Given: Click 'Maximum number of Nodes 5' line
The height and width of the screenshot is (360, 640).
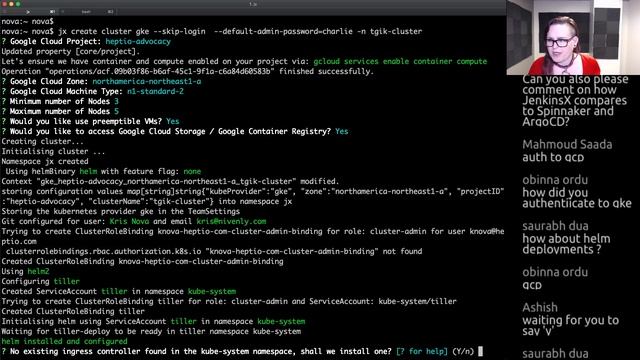Looking at the screenshot, I should tap(60, 111).
